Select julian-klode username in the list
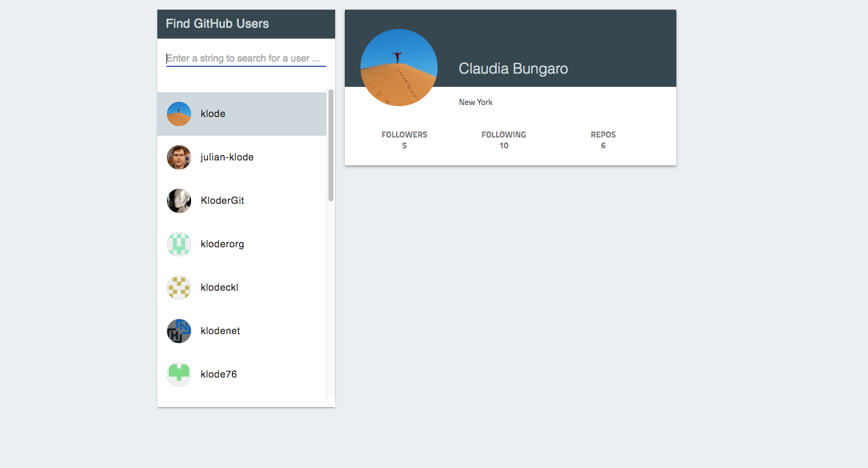The image size is (868, 468). 227,157
